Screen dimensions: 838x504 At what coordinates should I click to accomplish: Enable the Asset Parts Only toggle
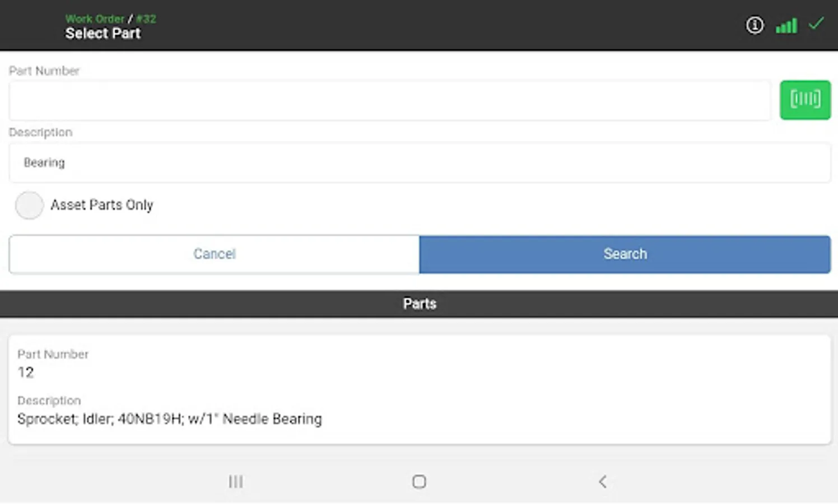click(29, 205)
